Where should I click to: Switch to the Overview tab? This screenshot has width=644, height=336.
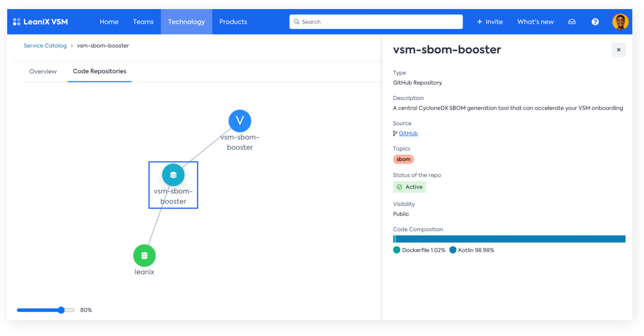pos(43,72)
